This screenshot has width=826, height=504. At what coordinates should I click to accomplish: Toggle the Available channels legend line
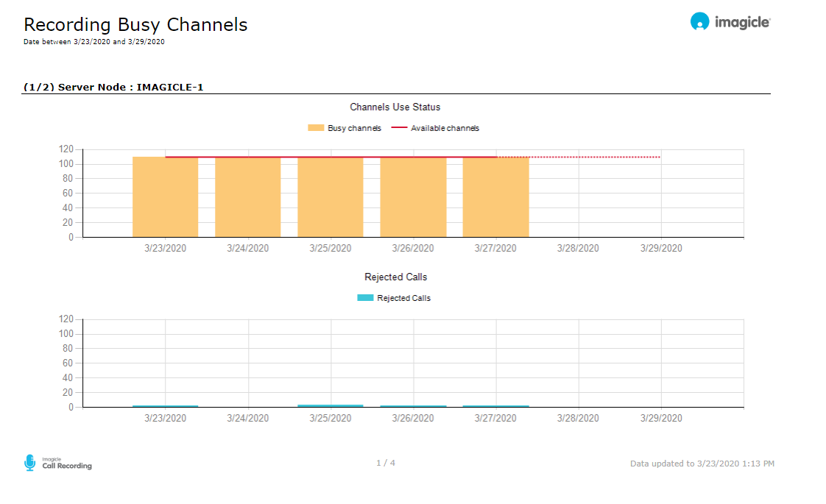(399, 128)
